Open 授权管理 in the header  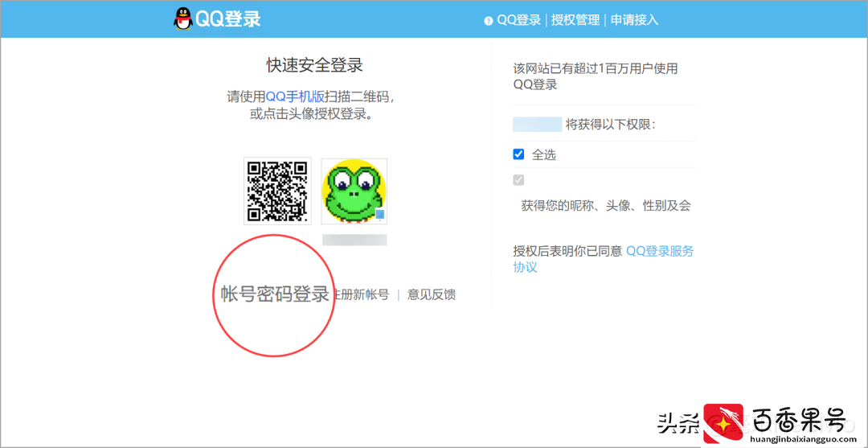point(575,20)
